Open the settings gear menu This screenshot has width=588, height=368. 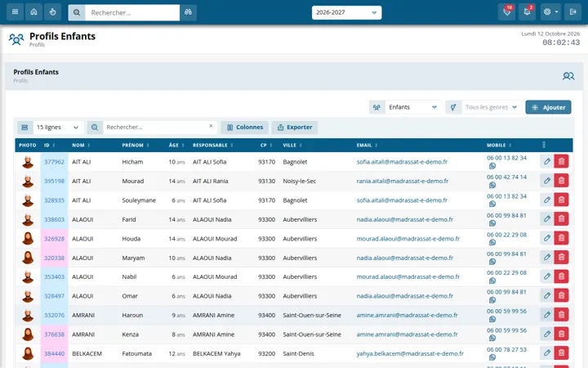click(550, 12)
